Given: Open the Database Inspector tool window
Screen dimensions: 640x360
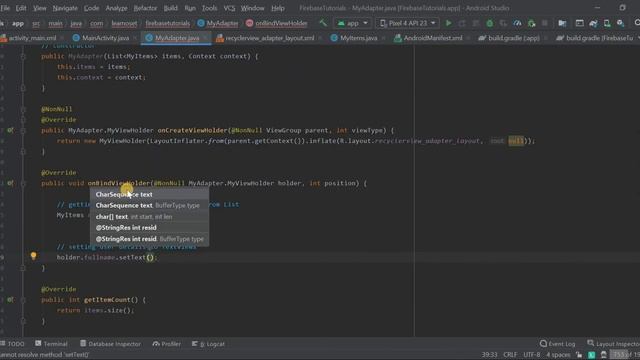Looking at the screenshot, I should pos(110,344).
